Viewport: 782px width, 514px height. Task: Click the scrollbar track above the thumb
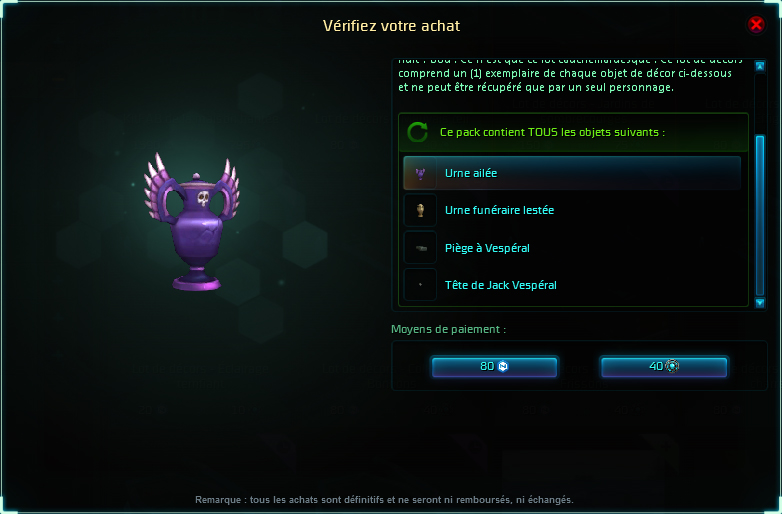point(760,103)
